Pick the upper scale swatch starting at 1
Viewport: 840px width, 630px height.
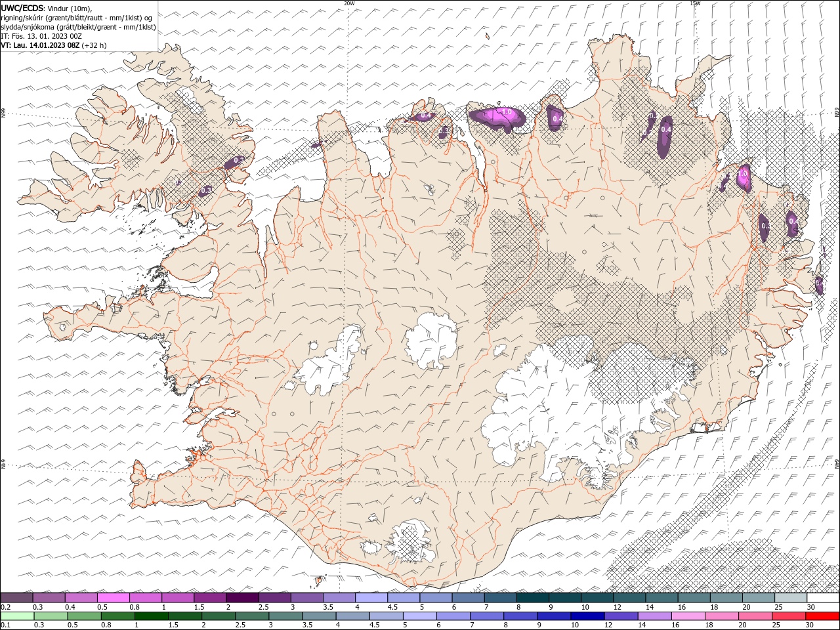click(x=177, y=598)
